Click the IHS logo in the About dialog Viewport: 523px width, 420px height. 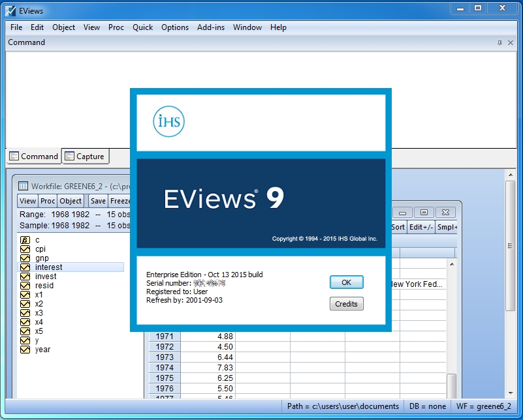click(x=168, y=121)
